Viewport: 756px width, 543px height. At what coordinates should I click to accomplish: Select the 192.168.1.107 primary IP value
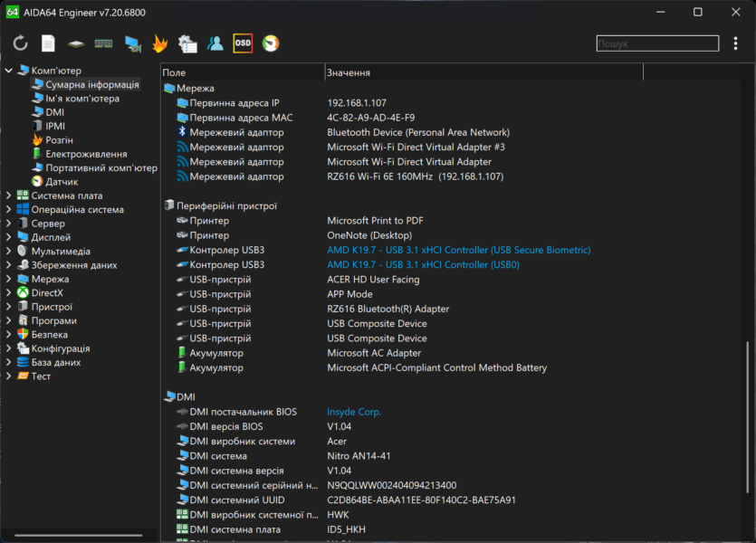pos(357,102)
